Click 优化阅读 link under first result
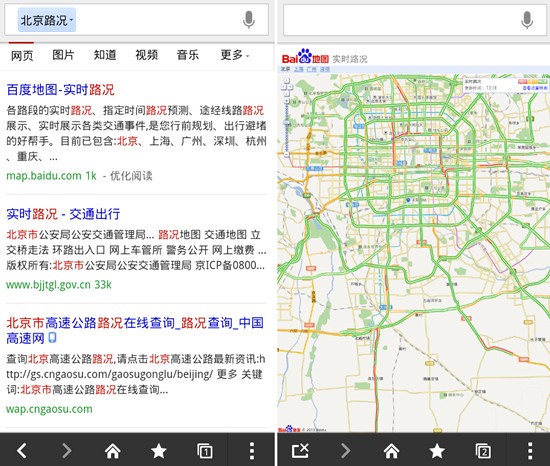The width and height of the screenshot is (550, 466). click(x=131, y=176)
